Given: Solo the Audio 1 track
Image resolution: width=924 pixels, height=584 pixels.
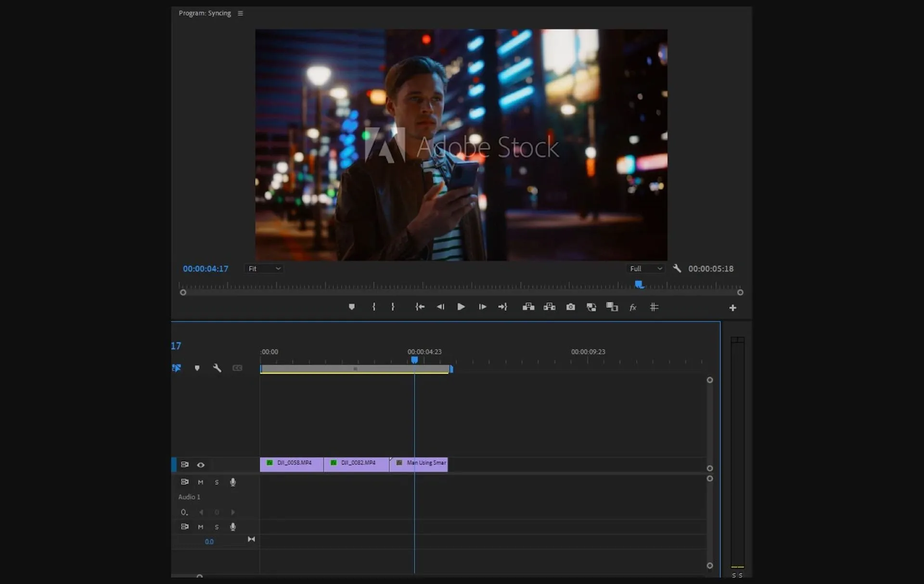Looking at the screenshot, I should tap(217, 482).
